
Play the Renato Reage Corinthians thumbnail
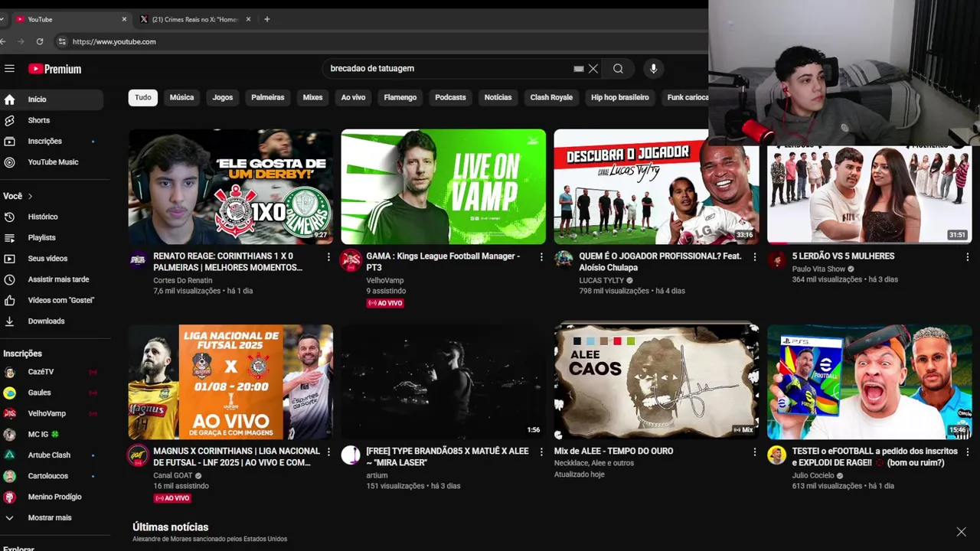point(230,187)
